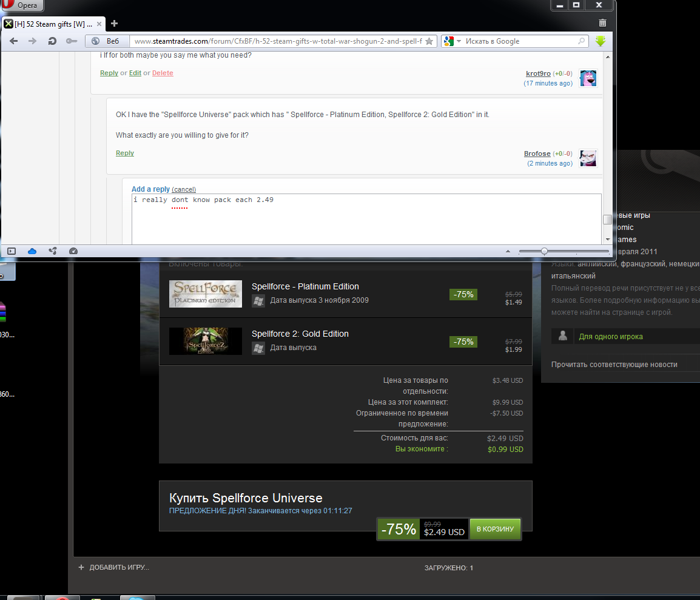The width and height of the screenshot is (700, 600).
Task: Click the Web site badge in the address bar
Action: click(107, 41)
